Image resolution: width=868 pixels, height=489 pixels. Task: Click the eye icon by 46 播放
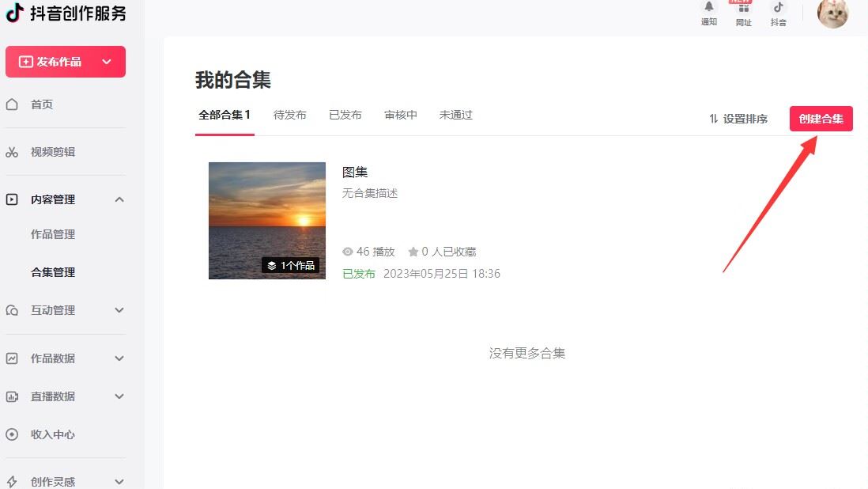click(x=348, y=252)
